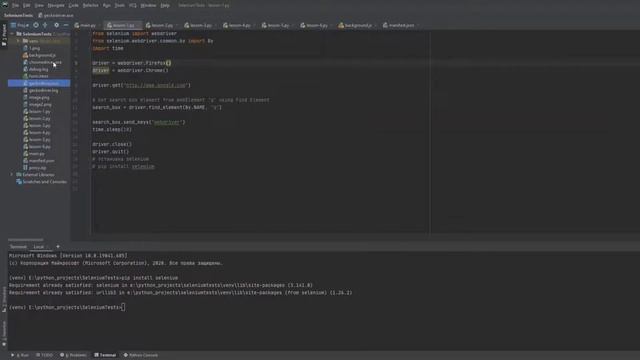Screen dimensions: 640x360
Task: Open the Run menu
Action: click(107, 5)
